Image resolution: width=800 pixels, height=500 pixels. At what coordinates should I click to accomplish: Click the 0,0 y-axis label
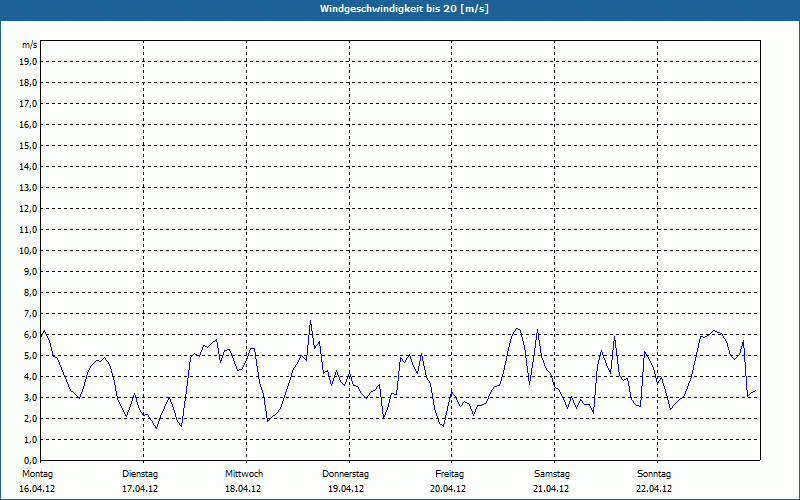point(30,460)
